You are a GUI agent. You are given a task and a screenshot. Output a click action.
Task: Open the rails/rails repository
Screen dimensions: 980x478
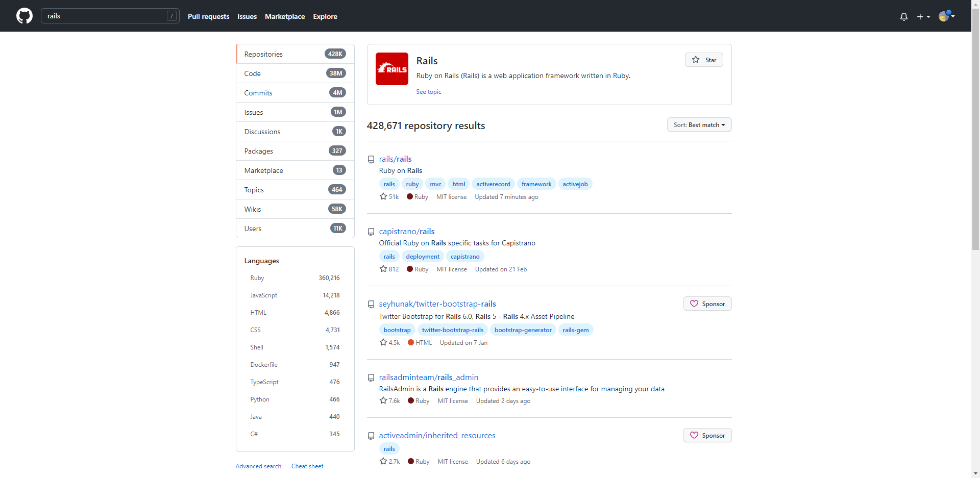[395, 159]
